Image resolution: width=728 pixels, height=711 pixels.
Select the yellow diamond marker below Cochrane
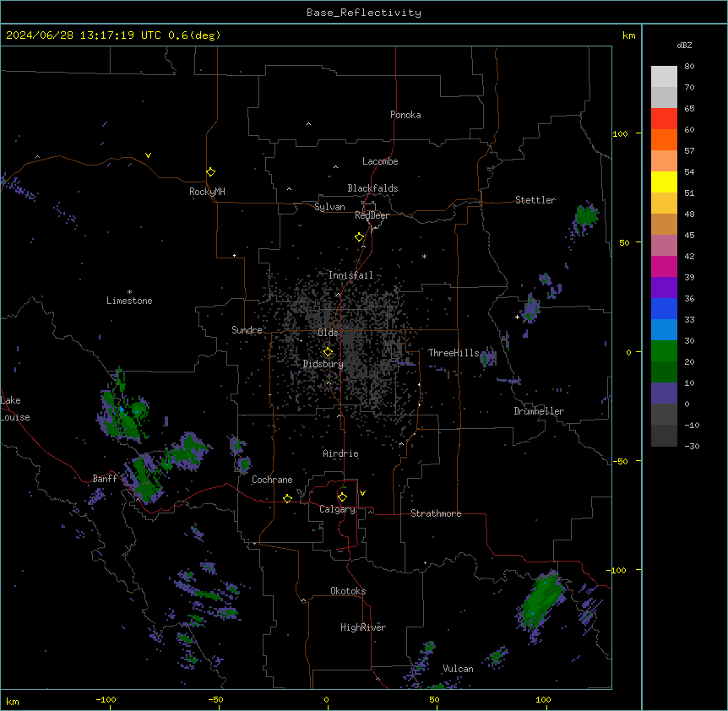click(287, 498)
